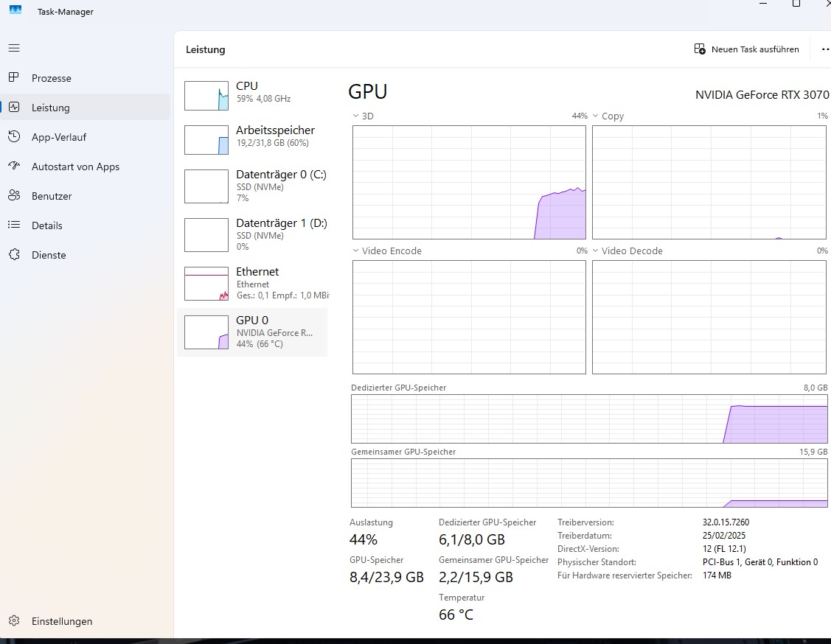Click the 3D usage graph area
Viewport: 831px width, 644px height.
coord(469,182)
